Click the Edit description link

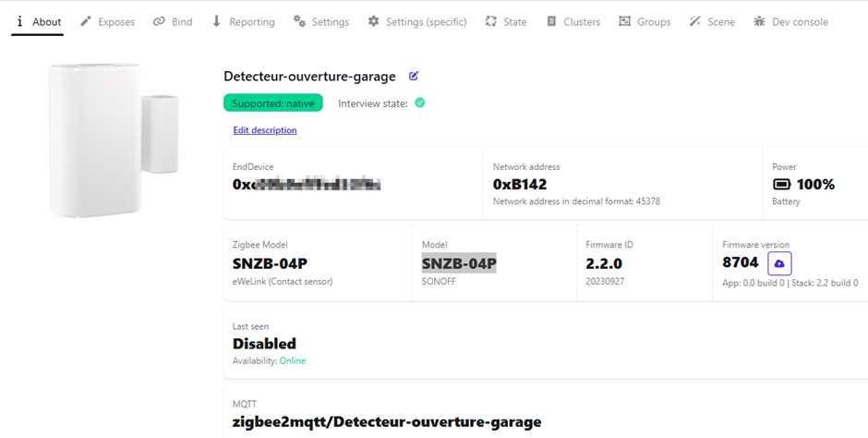[x=265, y=130]
